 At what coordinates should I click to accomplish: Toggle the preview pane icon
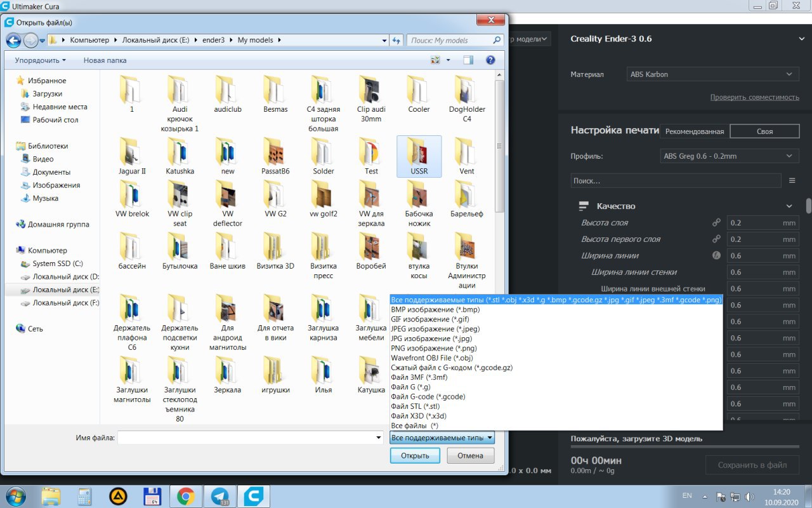click(x=468, y=60)
